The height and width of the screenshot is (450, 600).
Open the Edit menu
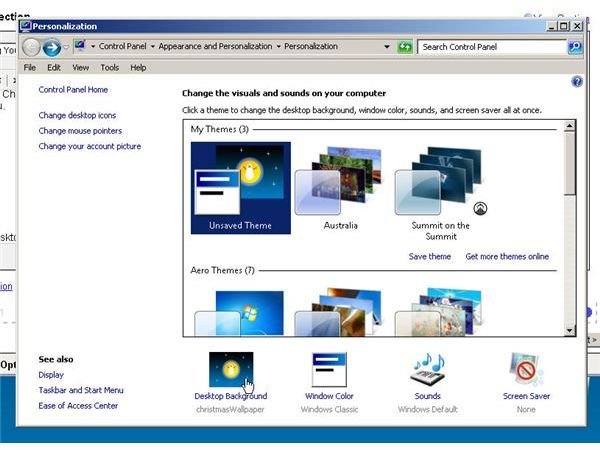[x=54, y=68]
